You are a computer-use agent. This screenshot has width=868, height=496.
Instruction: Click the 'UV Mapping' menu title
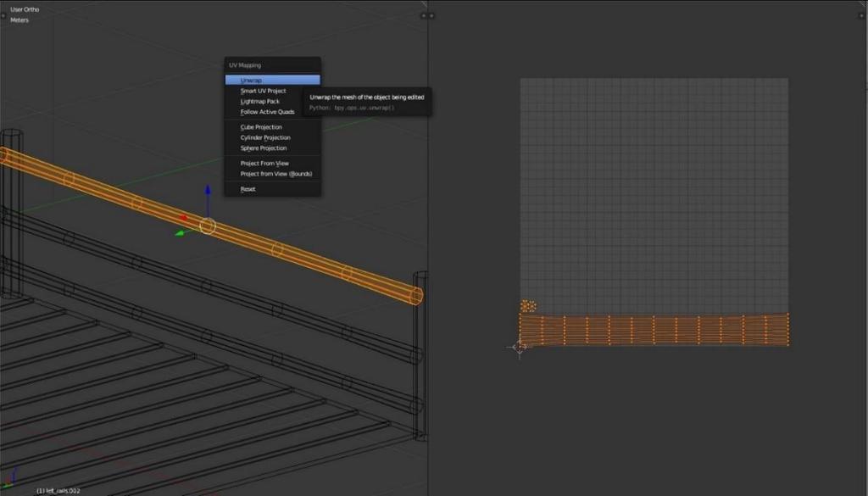click(x=245, y=65)
